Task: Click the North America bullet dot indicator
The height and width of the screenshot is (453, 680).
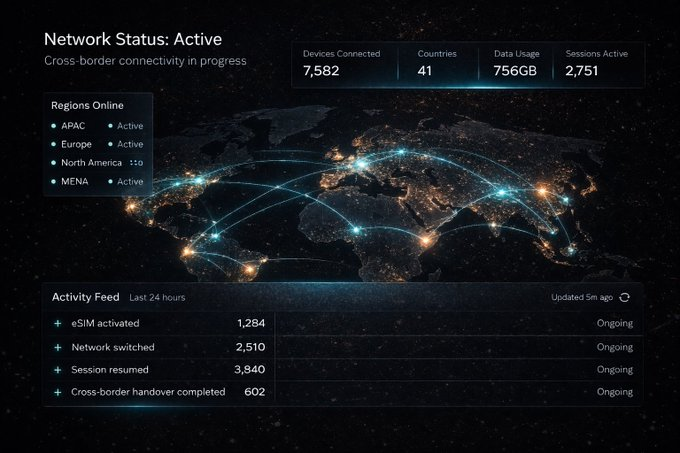Action: pyautogui.click(x=53, y=163)
